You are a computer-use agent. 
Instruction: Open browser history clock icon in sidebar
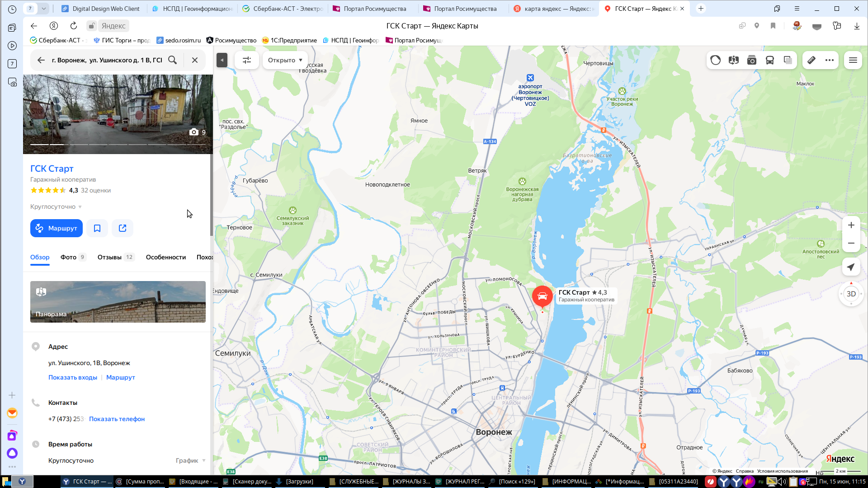coord(12,9)
